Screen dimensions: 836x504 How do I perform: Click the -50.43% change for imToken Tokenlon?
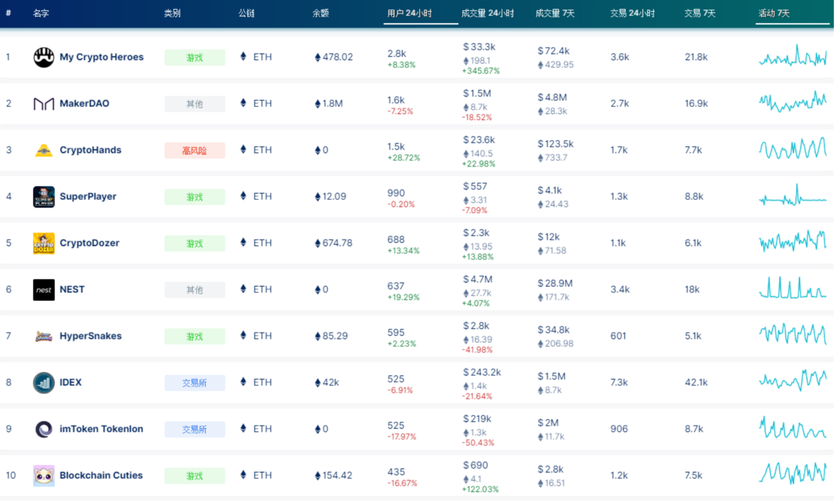[478, 443]
